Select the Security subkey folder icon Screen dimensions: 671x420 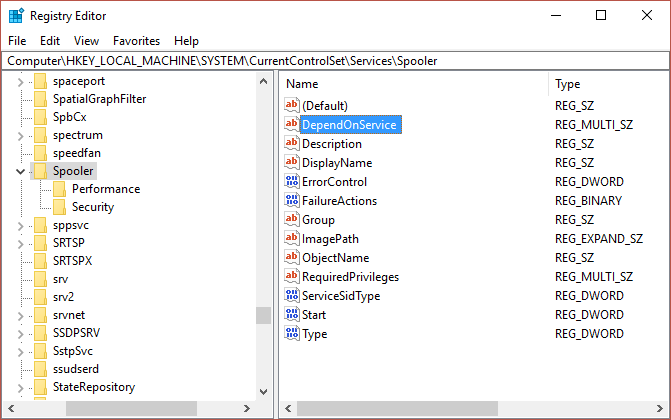click(59, 207)
